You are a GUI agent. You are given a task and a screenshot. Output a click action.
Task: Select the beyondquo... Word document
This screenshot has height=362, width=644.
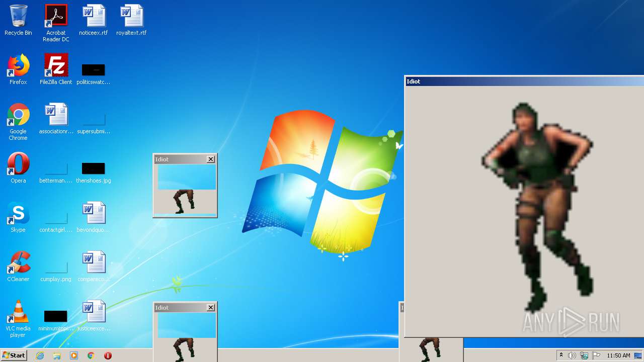pos(94,217)
